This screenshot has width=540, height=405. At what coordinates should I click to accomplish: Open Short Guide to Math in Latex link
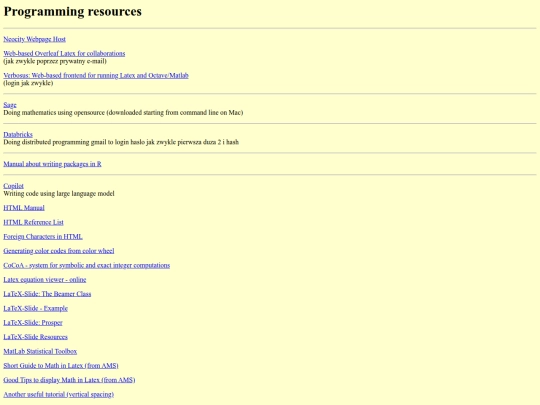tap(61, 366)
